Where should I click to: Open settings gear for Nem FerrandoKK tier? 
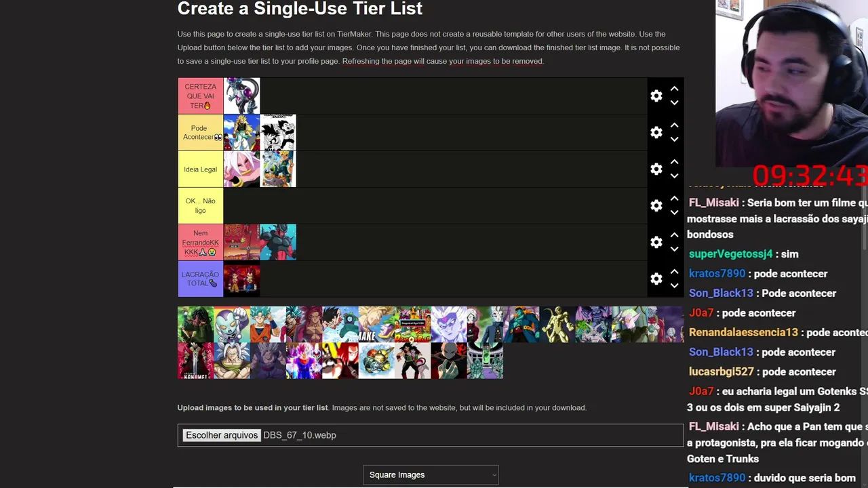pos(656,243)
